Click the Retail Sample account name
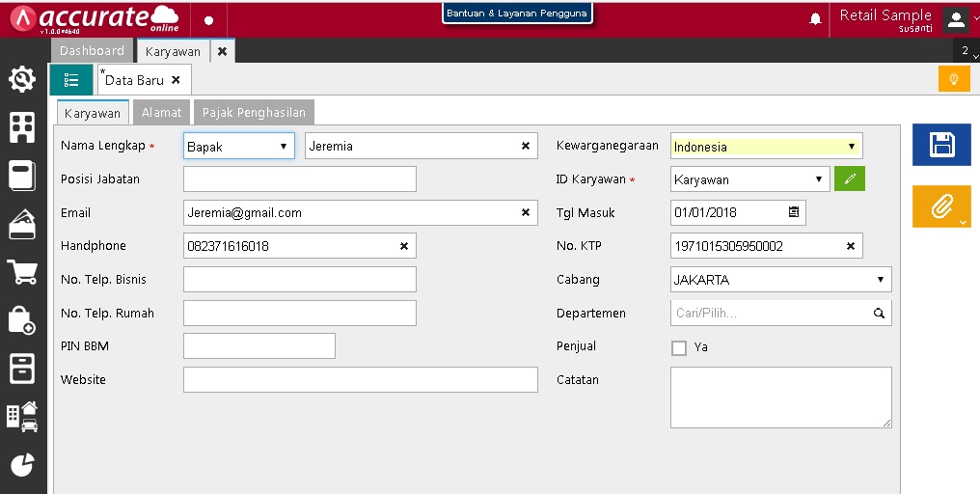 click(x=885, y=15)
